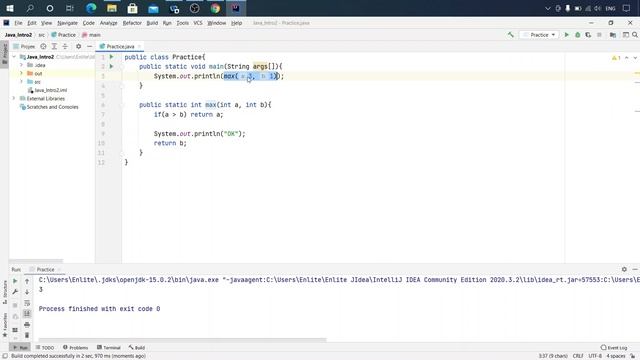Expand the out folder
The height and width of the screenshot is (360, 640).
[x=21, y=73]
